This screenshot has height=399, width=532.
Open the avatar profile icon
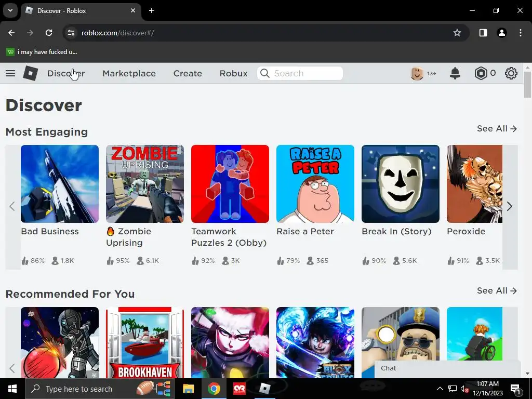(417, 73)
